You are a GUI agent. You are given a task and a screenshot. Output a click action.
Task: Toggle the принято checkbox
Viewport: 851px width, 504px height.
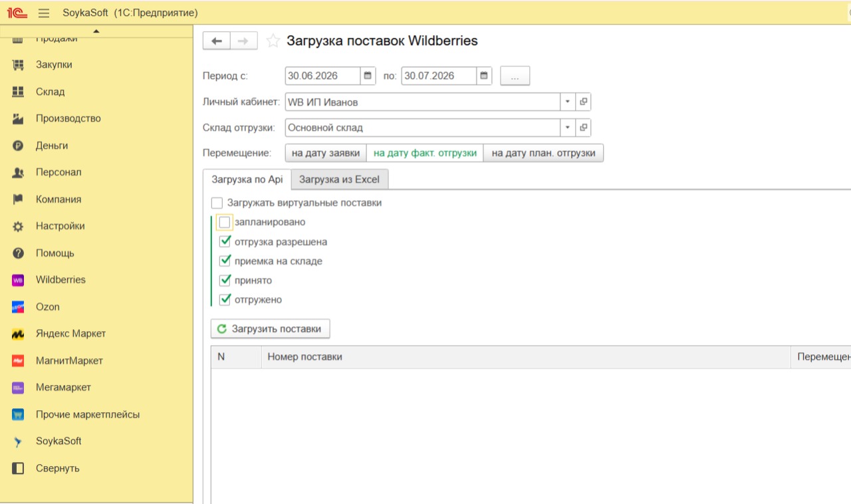(225, 280)
